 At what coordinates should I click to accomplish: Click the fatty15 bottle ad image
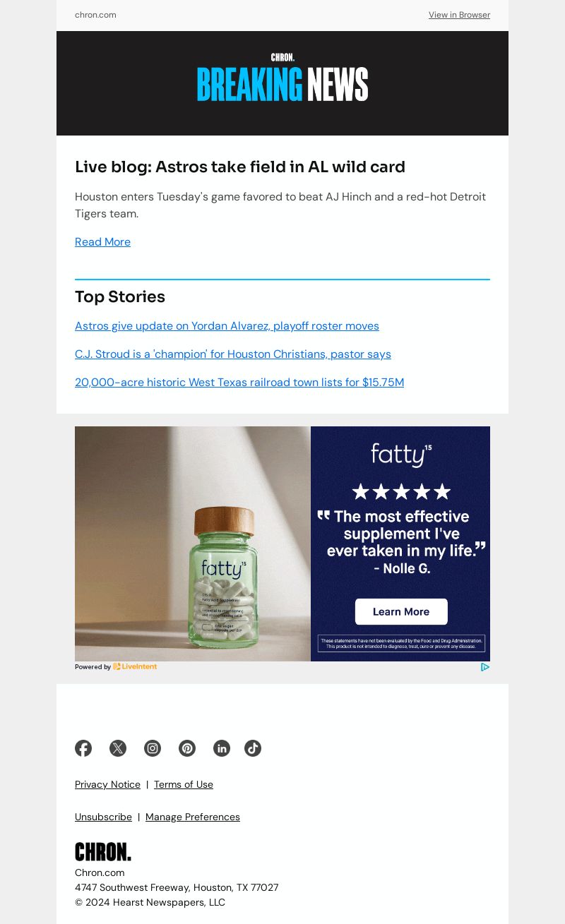coord(193,544)
